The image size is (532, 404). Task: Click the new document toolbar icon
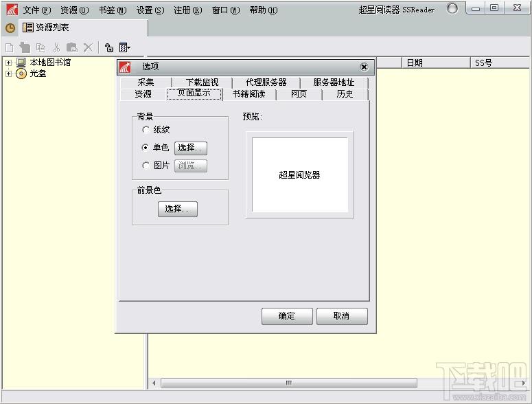pos(10,47)
